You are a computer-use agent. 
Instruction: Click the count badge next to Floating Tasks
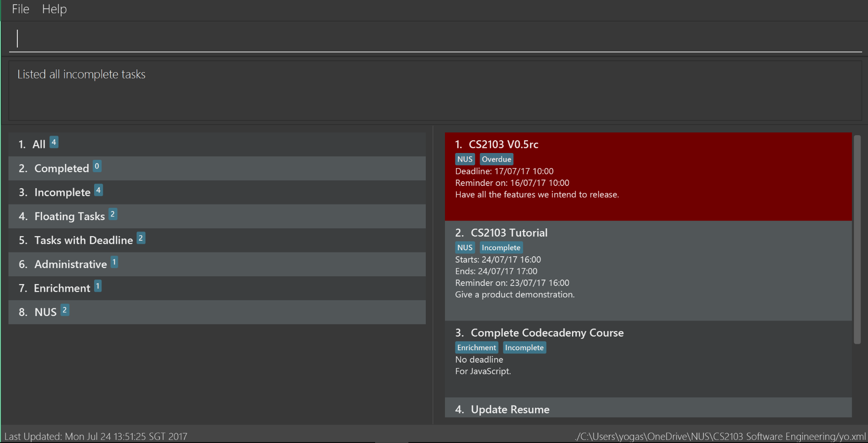coord(113,214)
